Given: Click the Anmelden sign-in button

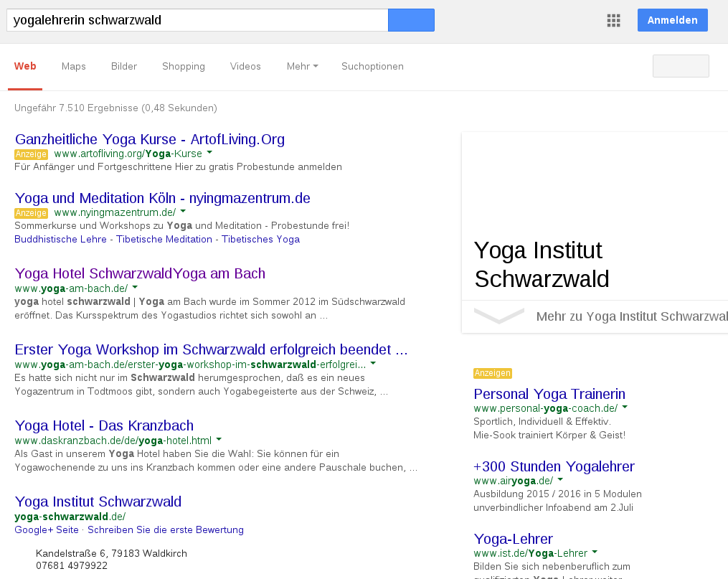Looking at the screenshot, I should tap(672, 20).
